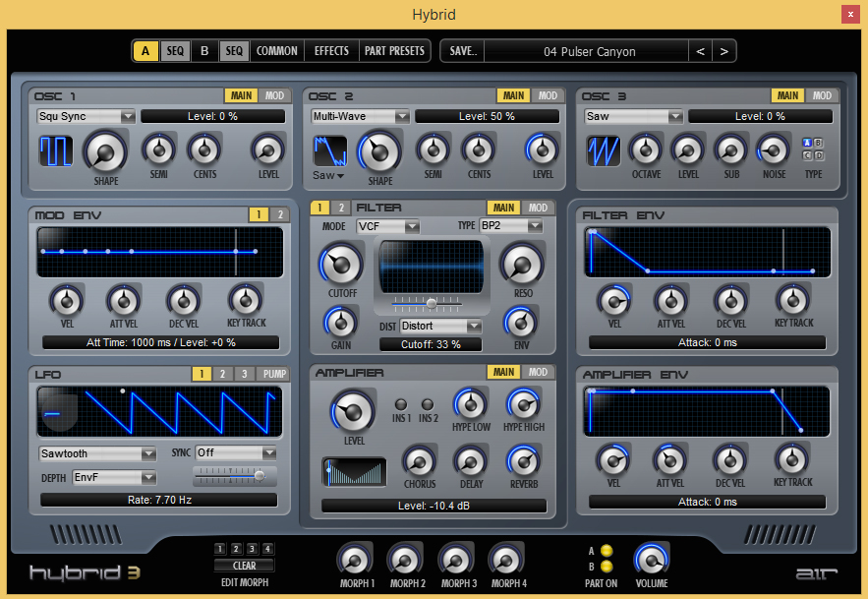Click the Reverb knob in the Amplifier panel

[523, 464]
